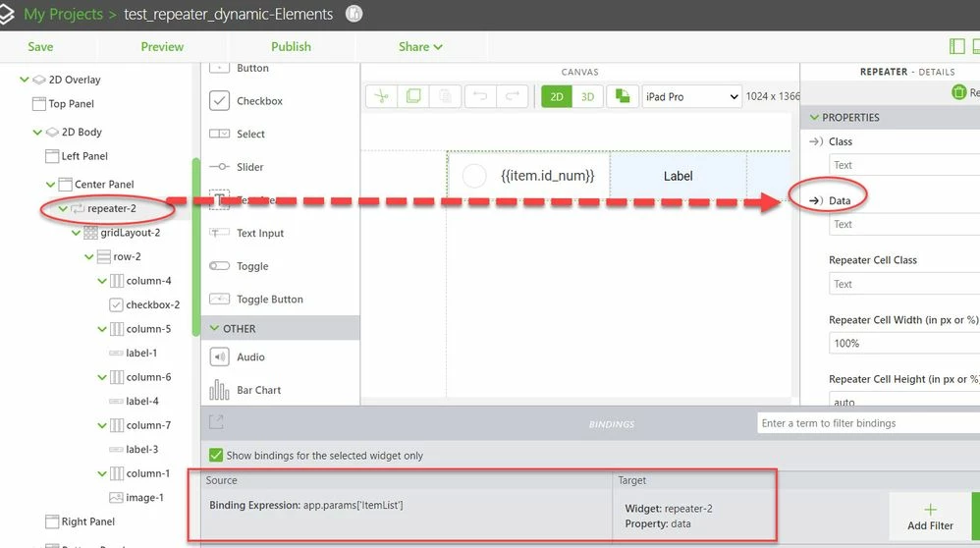Viewport: 980px width, 548px height.
Task: Click the checkbox circle on the canvas repeater
Action: (474, 176)
